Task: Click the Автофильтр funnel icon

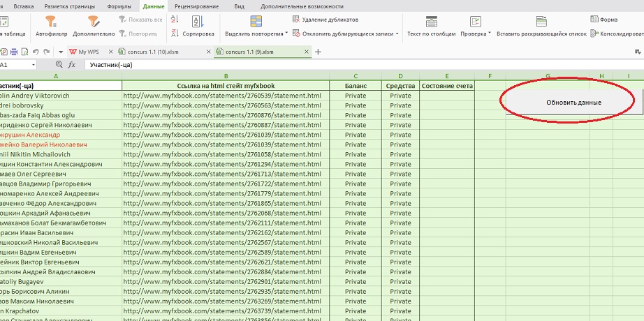Action: (x=51, y=22)
